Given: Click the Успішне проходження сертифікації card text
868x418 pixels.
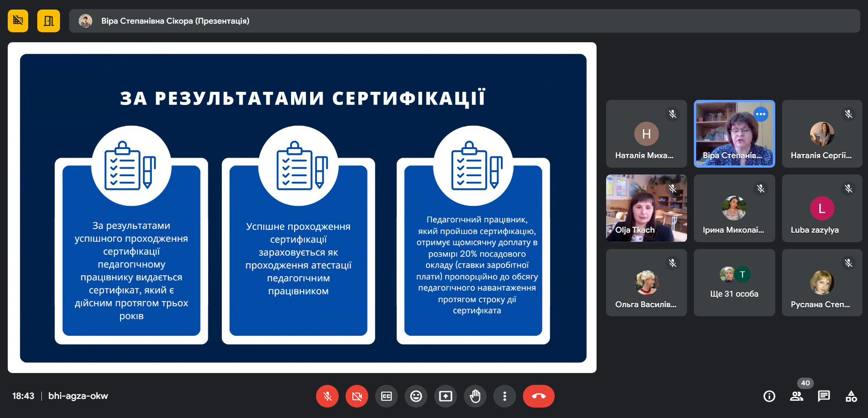Looking at the screenshot, I should [298, 259].
